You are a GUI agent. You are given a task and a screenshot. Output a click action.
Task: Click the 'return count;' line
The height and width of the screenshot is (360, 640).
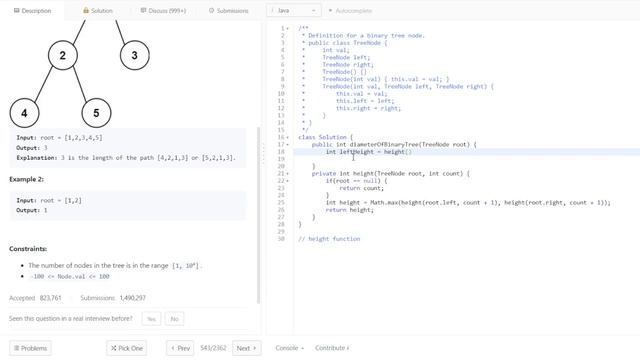tap(361, 188)
